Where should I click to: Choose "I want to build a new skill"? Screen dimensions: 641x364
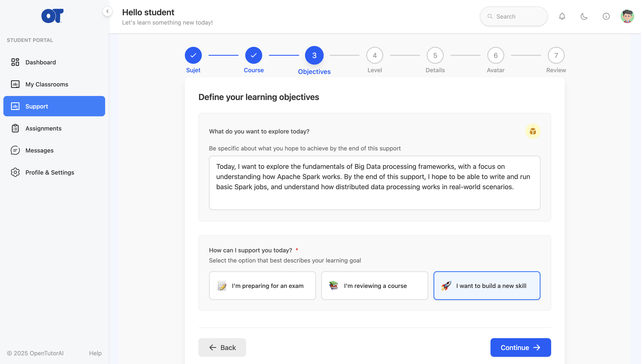coord(487,285)
